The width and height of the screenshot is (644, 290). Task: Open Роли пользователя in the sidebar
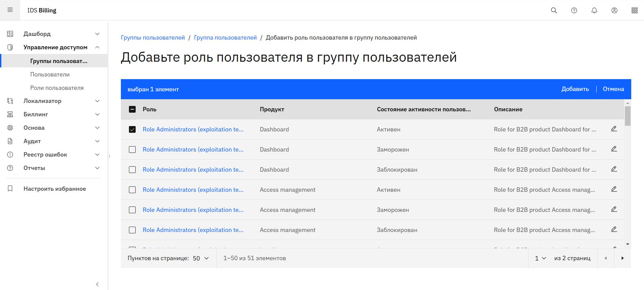point(57,88)
